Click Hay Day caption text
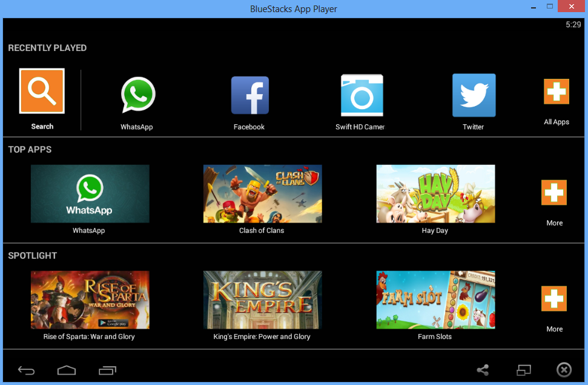588x385 pixels. (435, 230)
